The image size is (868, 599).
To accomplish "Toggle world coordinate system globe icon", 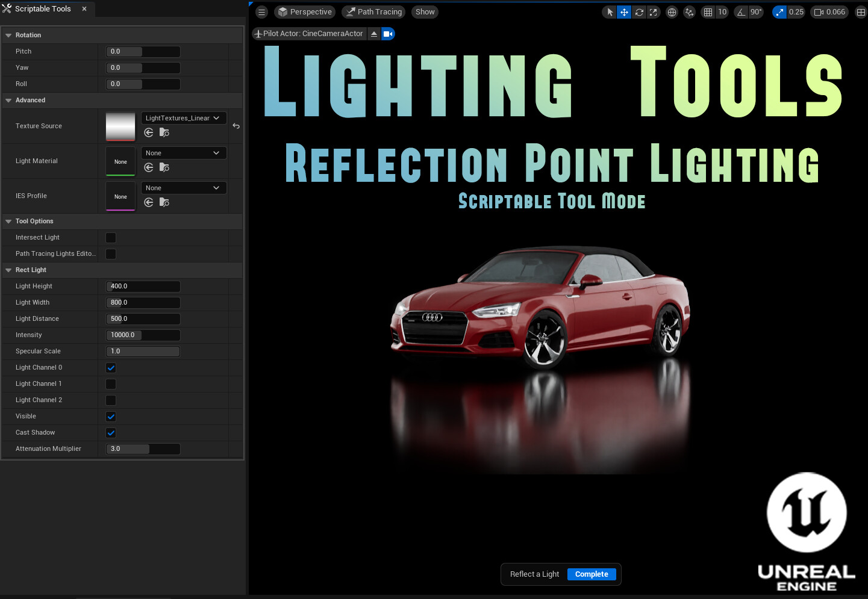I will pyautogui.click(x=672, y=12).
